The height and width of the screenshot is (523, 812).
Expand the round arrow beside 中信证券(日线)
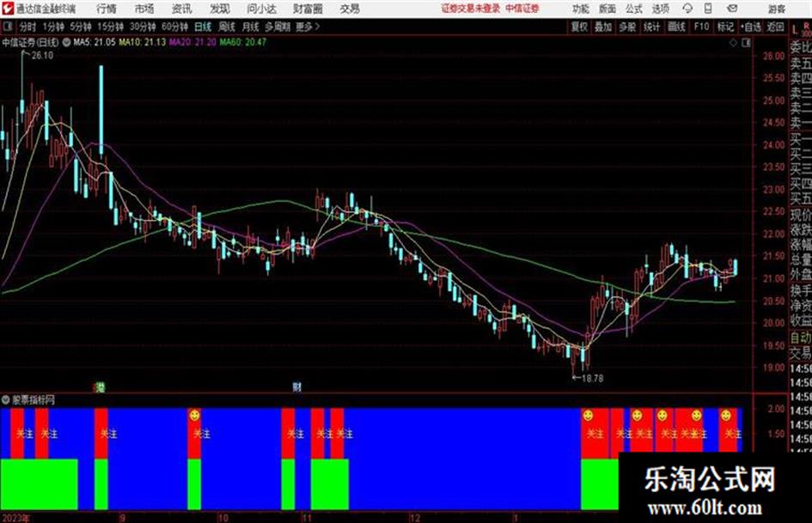(66, 42)
